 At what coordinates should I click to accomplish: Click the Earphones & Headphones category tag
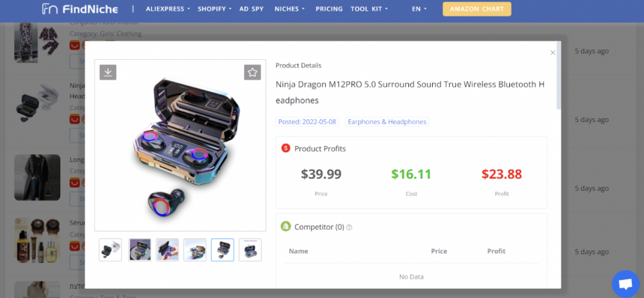point(387,122)
